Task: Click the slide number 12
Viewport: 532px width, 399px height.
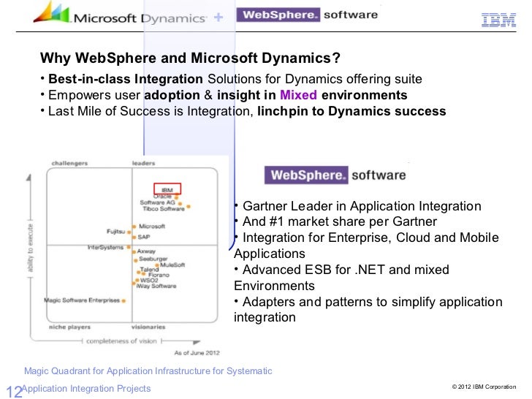Action: 14,391
